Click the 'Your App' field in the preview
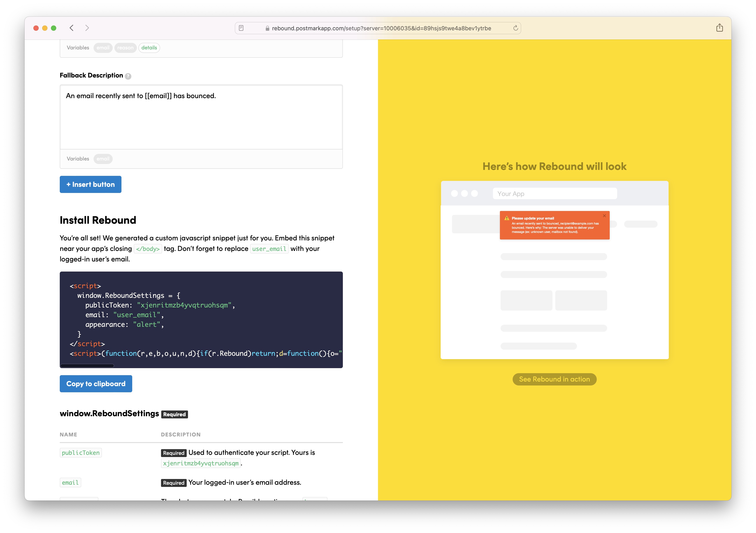Image resolution: width=756 pixels, height=533 pixels. [555, 194]
